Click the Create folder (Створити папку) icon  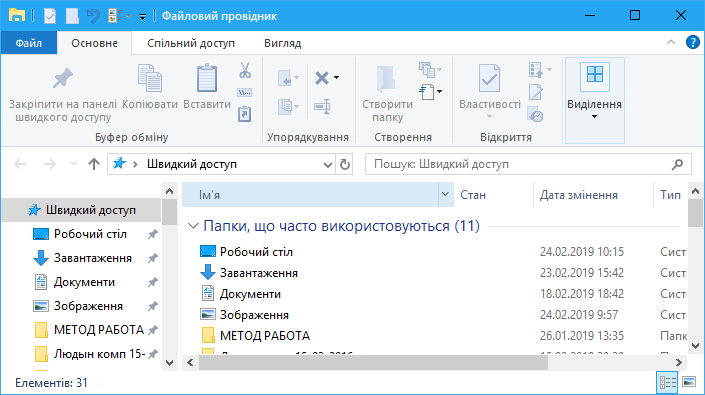[386, 79]
